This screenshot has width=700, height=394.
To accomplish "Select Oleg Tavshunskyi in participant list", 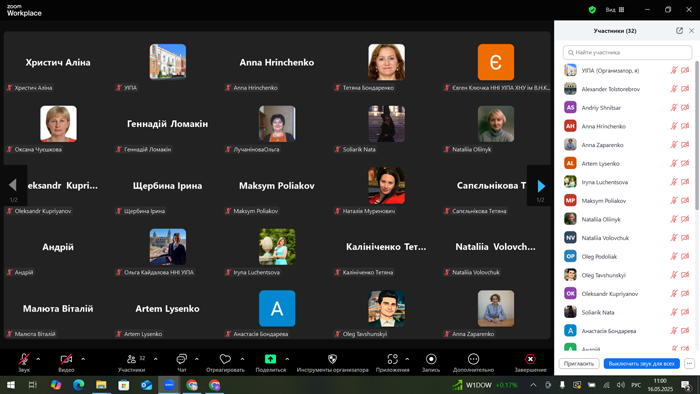I will [x=626, y=275].
